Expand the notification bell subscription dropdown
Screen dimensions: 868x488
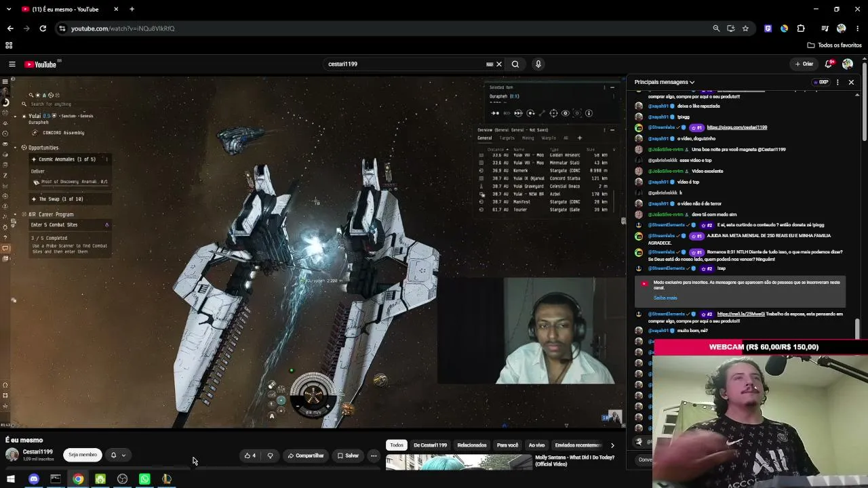(x=118, y=455)
